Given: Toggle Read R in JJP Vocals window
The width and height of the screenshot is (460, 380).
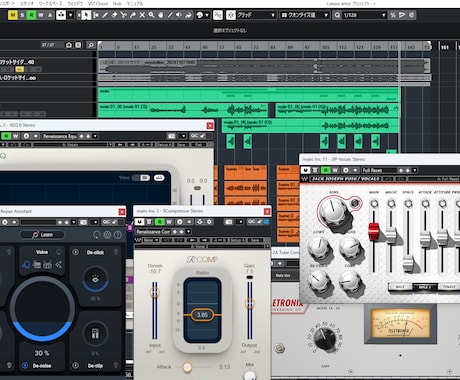Looking at the screenshot, I should tap(326, 170).
